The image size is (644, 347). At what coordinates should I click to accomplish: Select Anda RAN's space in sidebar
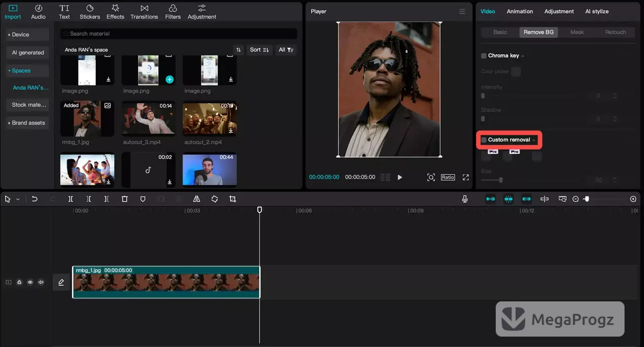31,88
